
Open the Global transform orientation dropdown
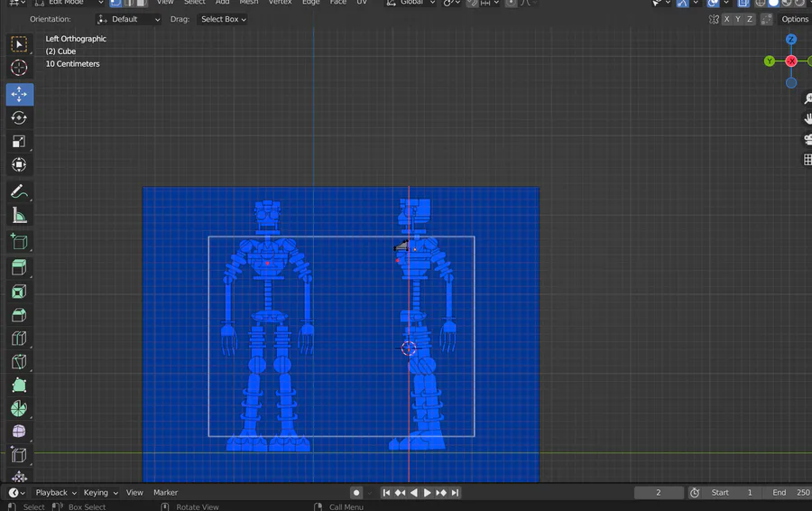click(411, 3)
